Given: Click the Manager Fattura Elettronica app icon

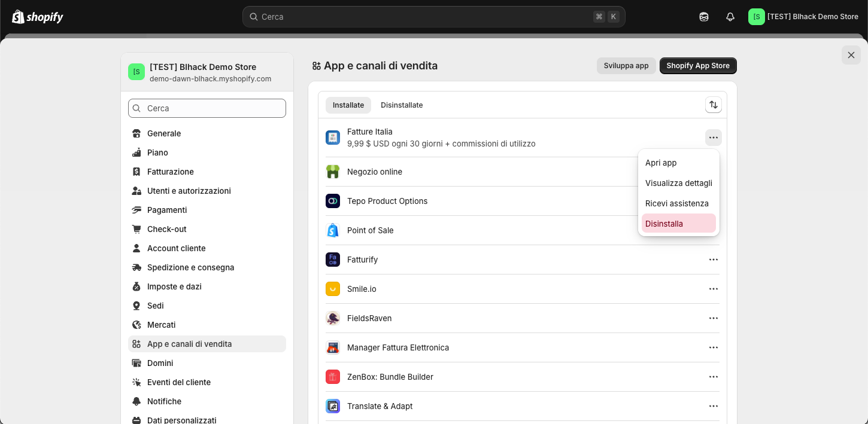Looking at the screenshot, I should click(333, 347).
